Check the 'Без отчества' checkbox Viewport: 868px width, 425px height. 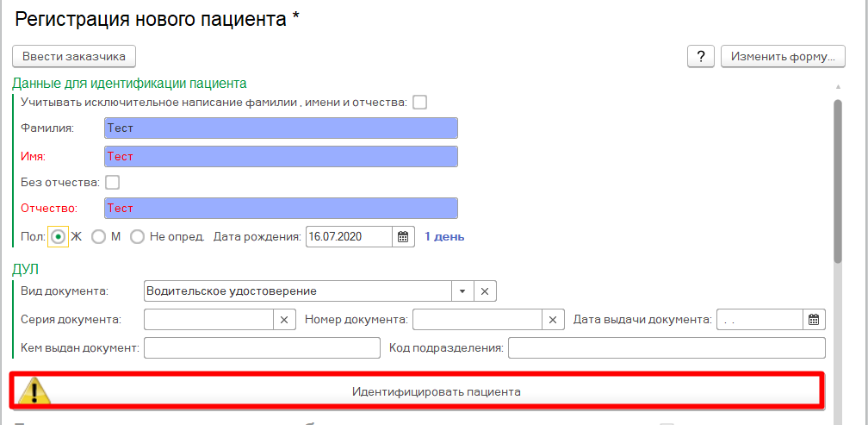[x=112, y=183]
